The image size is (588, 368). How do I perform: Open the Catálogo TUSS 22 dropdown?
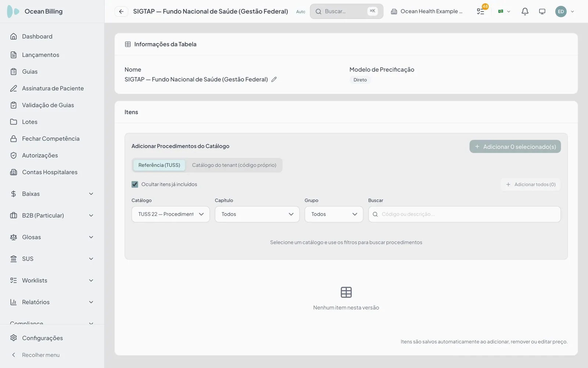point(171,214)
